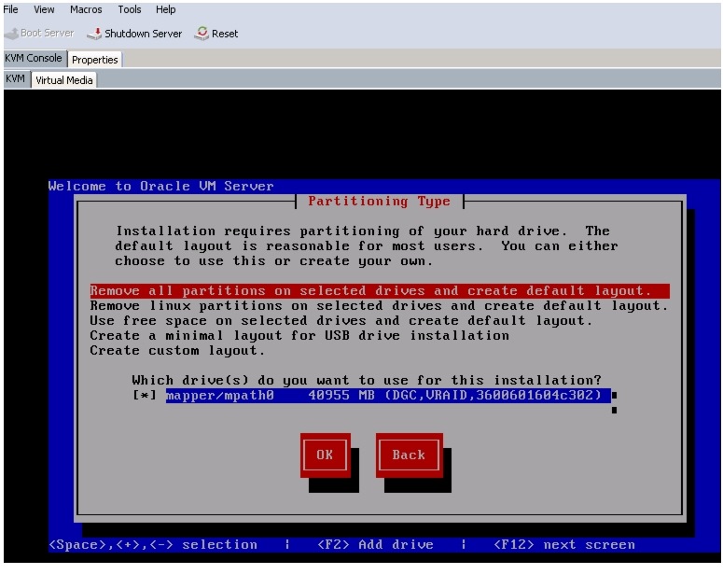Click the Shutdown Server icon
The image size is (723, 588).
tap(94, 34)
